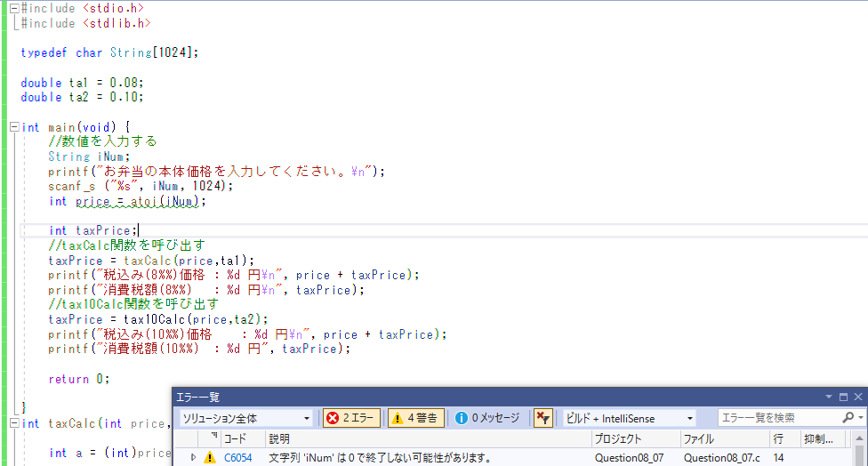Toggle the 0 messages filter button

486,418
